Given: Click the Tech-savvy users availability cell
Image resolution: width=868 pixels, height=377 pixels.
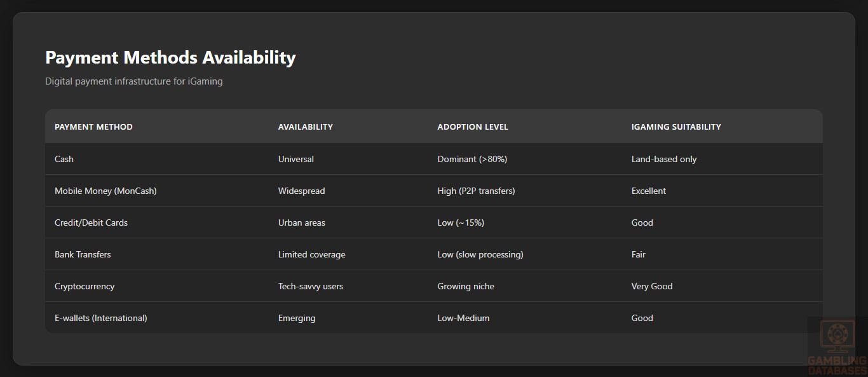Looking at the screenshot, I should 310,286.
